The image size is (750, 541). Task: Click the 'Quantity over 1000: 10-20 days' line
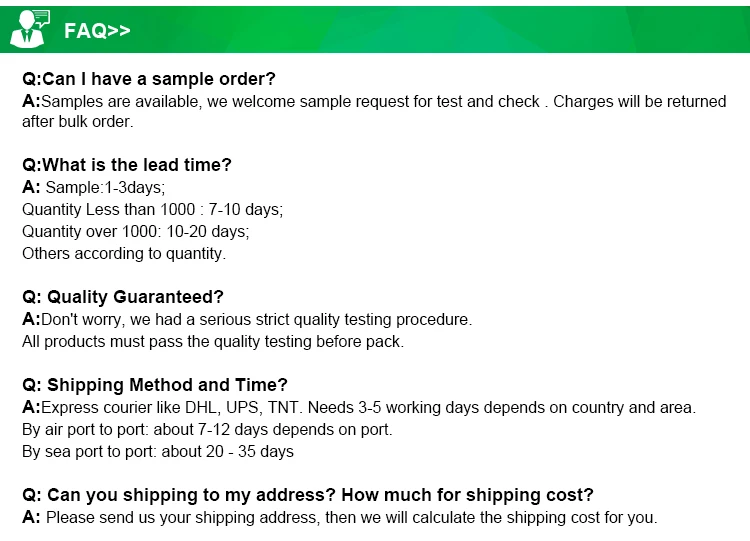pyautogui.click(x=136, y=232)
